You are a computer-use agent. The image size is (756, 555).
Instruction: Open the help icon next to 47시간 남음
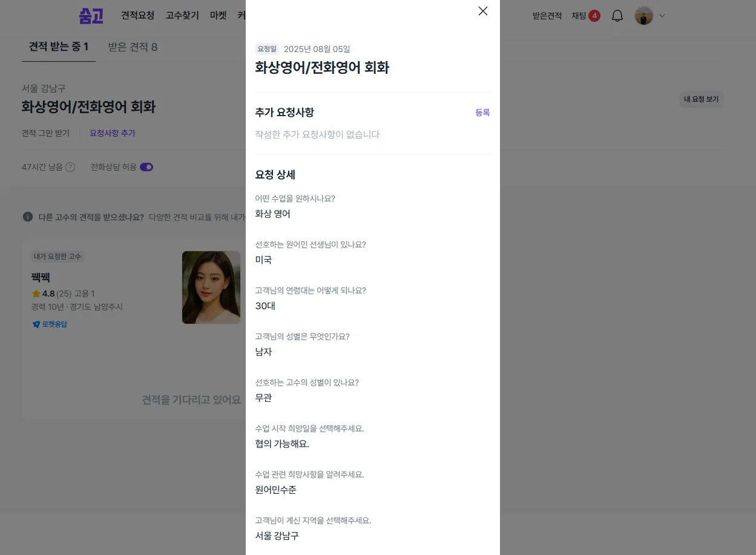tap(70, 167)
